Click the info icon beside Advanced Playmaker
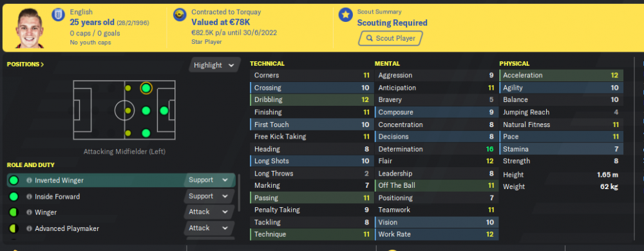The image size is (644, 251). (29, 228)
